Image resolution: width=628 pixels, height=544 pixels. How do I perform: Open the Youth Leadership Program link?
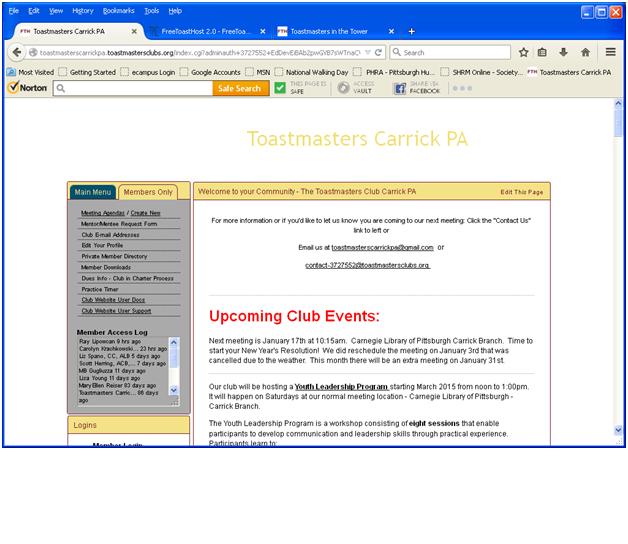(341, 387)
